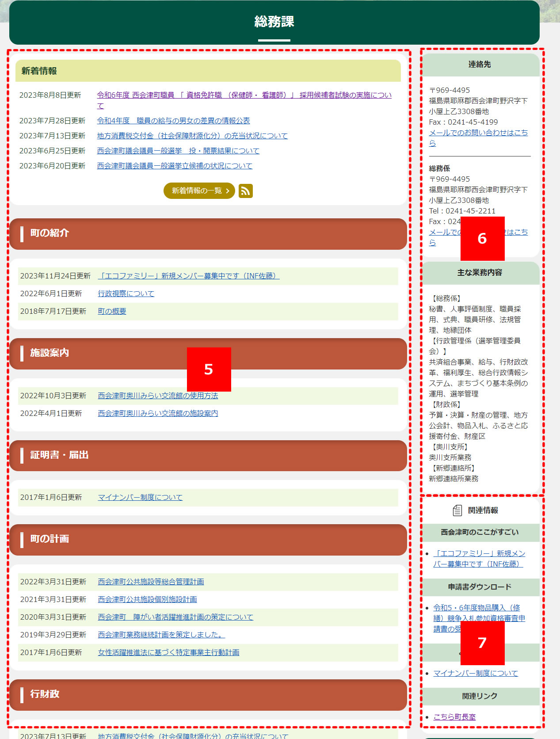Open マイナンバー制度について link in 証明書・届出
The image size is (560, 739).
click(x=140, y=497)
